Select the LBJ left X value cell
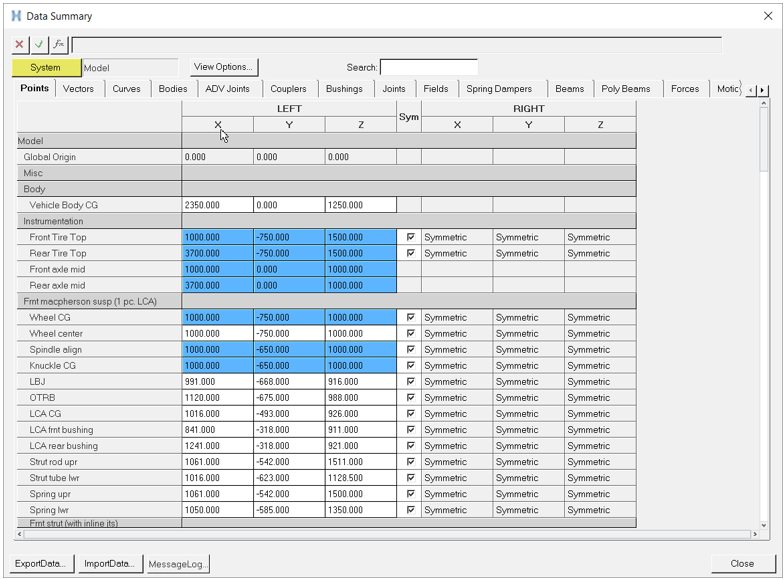 point(217,382)
